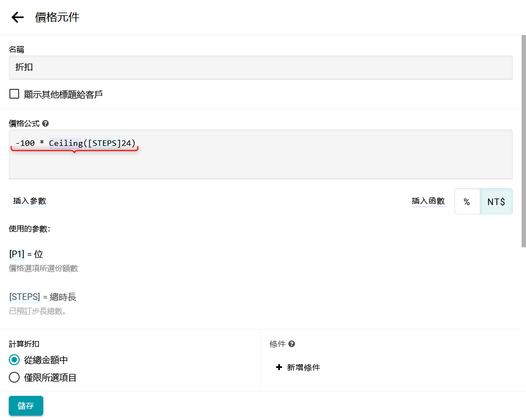
Task: Open the 插入參數 menu
Action: point(30,201)
